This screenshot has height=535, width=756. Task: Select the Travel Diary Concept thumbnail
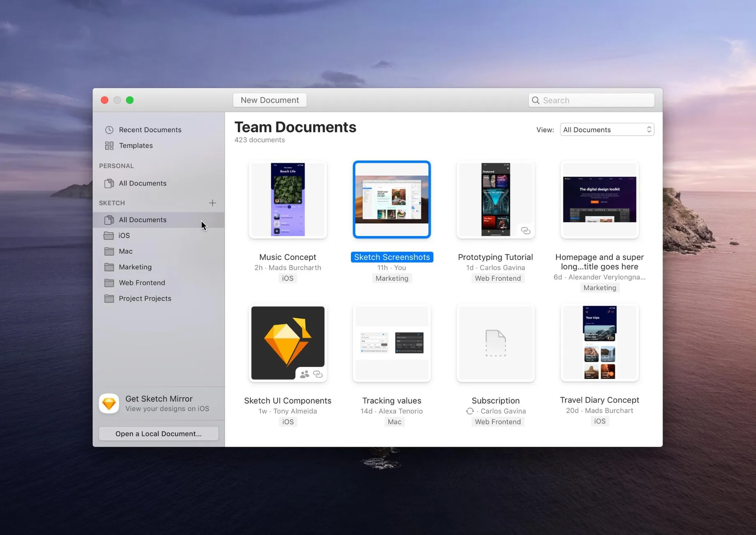point(599,343)
